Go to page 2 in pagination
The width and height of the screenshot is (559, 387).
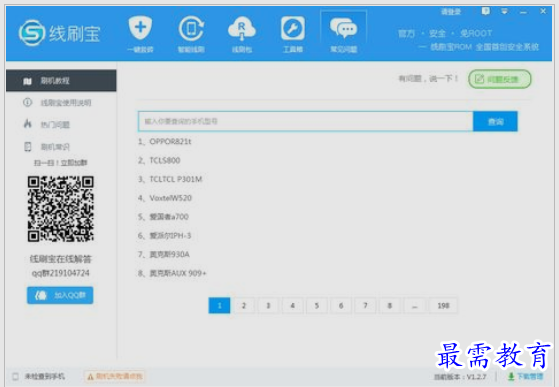pos(244,305)
